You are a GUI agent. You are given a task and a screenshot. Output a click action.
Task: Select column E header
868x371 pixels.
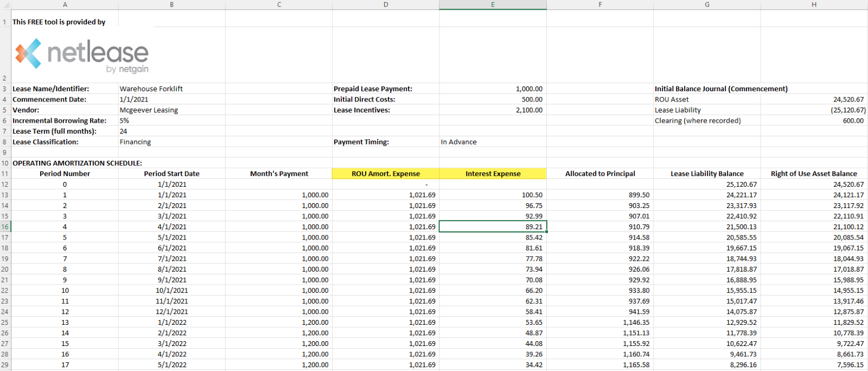point(493,4)
